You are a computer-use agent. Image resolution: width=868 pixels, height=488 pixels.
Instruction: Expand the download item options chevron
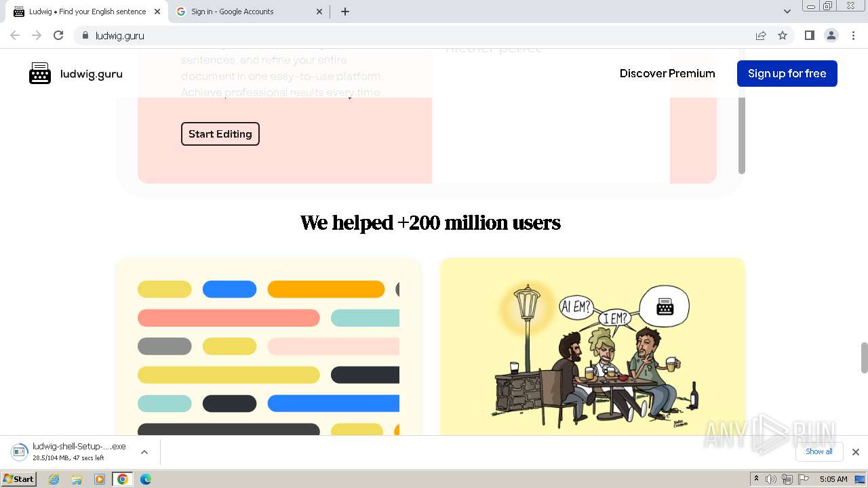click(x=144, y=452)
